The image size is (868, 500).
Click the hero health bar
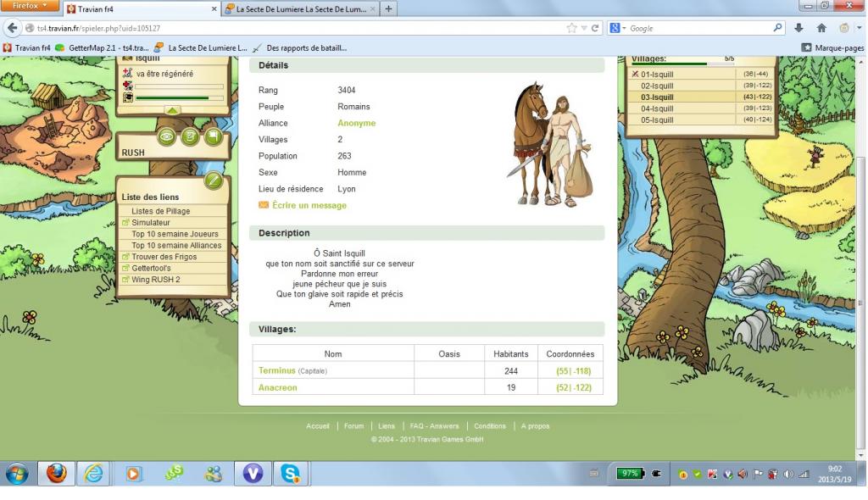pyautogui.click(x=180, y=86)
